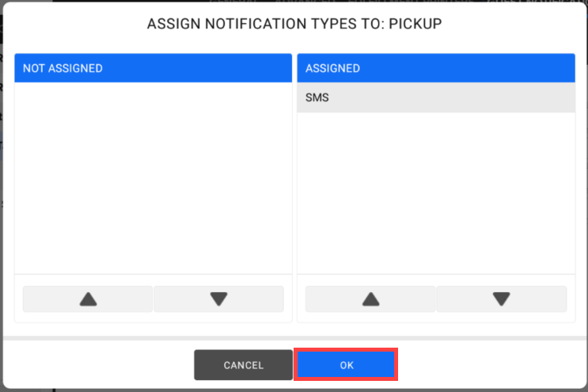Highlight the SMS row in Assigned list
The height and width of the screenshot is (392, 588).
tap(435, 98)
